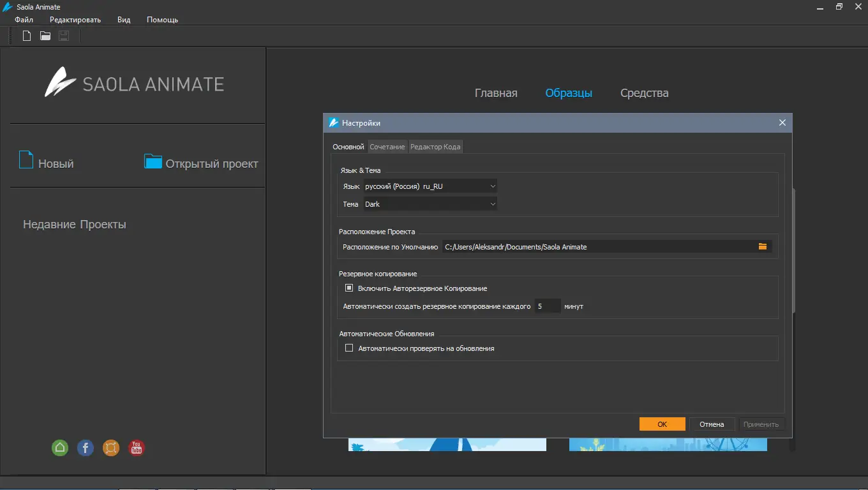Click the Open folder toolbar icon
The width and height of the screenshot is (868, 490).
pos(45,36)
